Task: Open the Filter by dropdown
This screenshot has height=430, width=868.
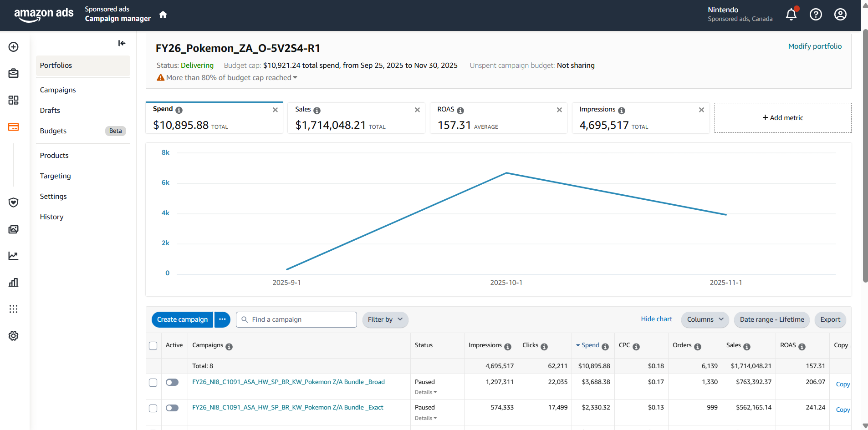Action: 385,319
